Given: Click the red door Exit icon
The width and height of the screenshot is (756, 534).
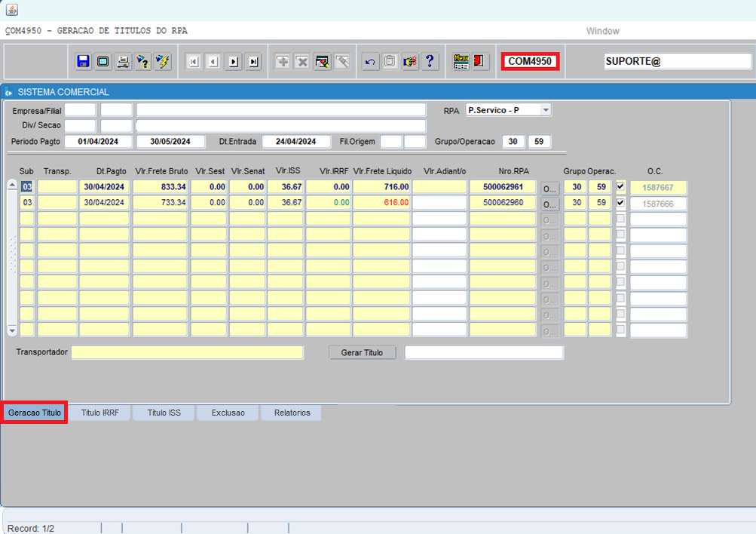Looking at the screenshot, I should pyautogui.click(x=479, y=61).
